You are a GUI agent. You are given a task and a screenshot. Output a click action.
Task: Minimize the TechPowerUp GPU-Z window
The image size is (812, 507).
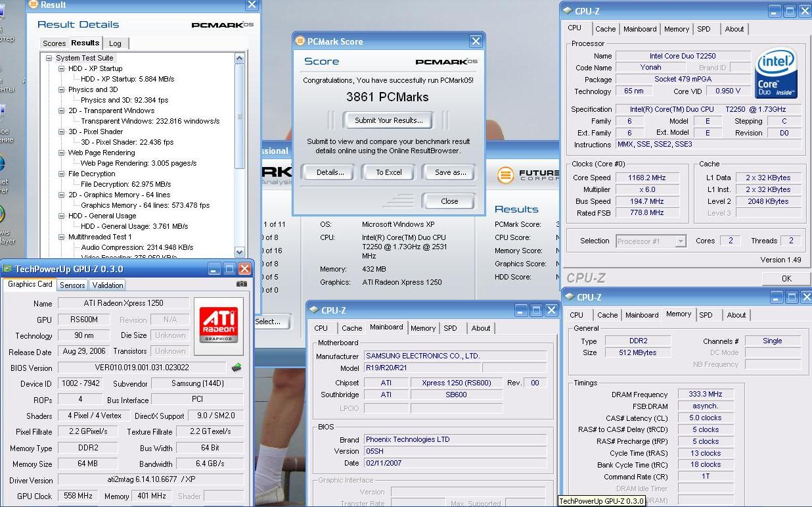tap(214, 269)
